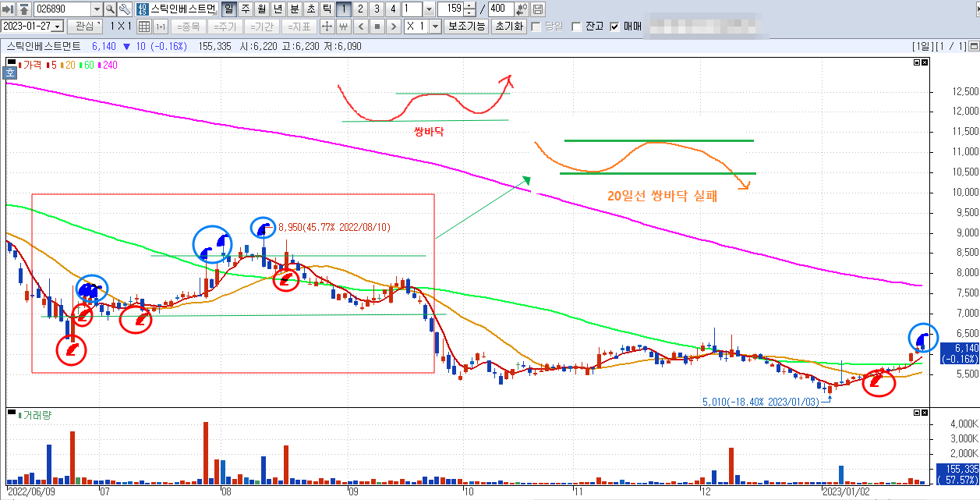Viewport: 980px width, 500px height.
Task: Click the blue icon before stock name 스틱인베스트먼
Action: click(x=142, y=9)
